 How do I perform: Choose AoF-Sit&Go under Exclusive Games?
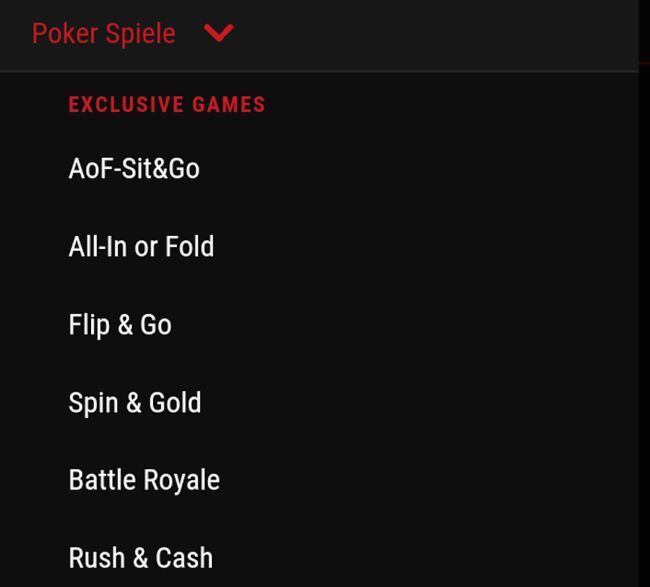click(x=134, y=168)
